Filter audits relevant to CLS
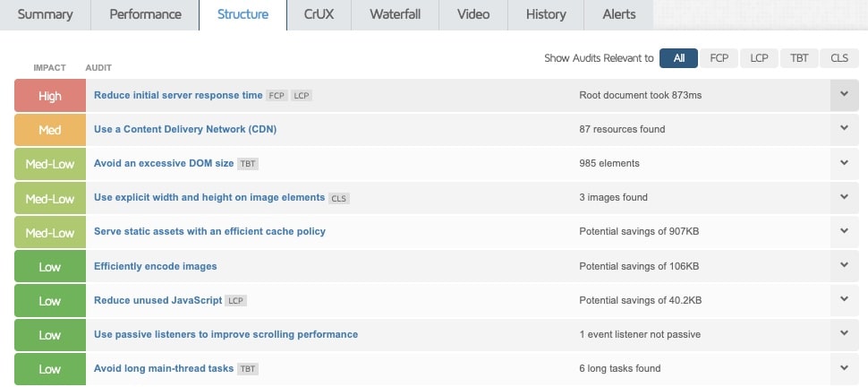The image size is (868, 387). click(839, 58)
